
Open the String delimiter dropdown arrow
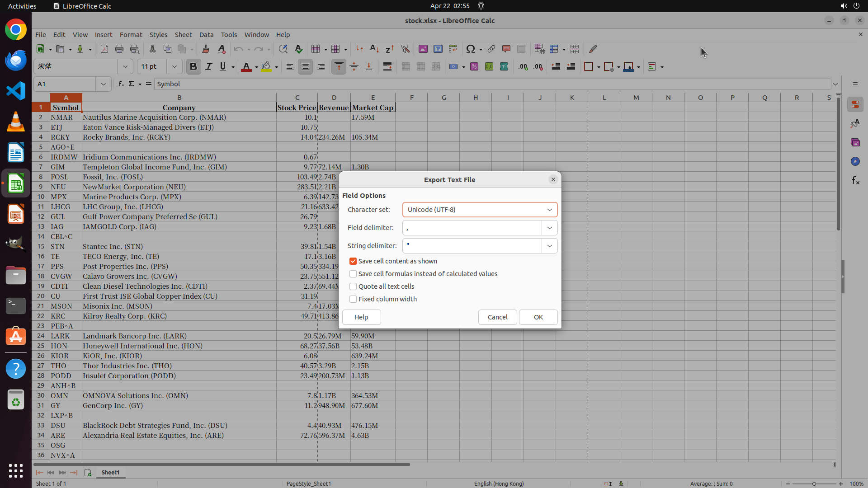pos(549,246)
